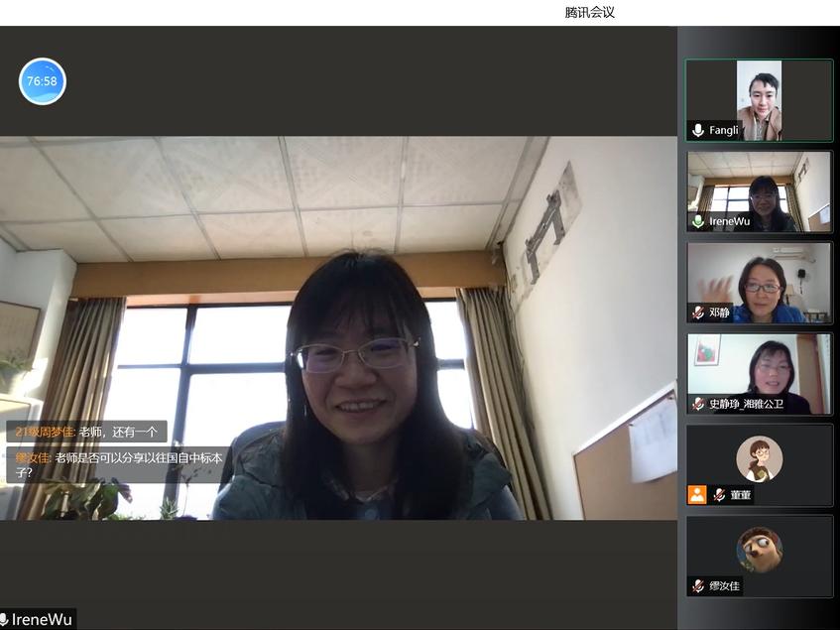Click the IreneWu name label on main video
Screen dimensions: 840x630
coord(44,620)
